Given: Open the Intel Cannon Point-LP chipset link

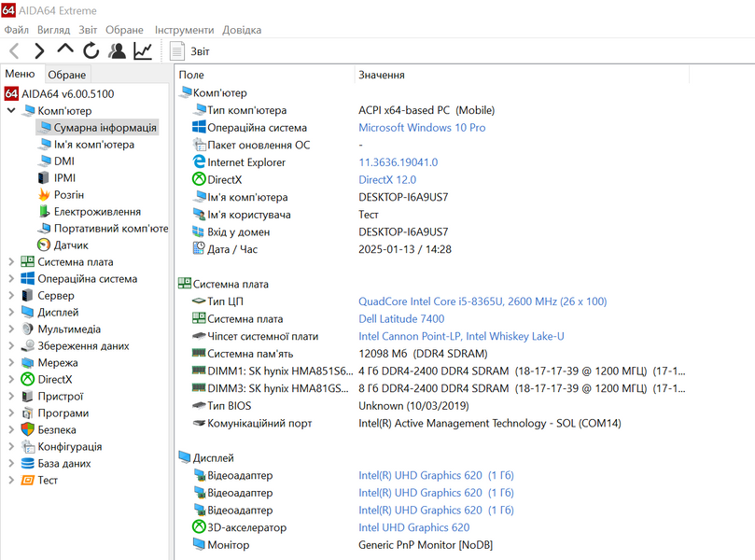Looking at the screenshot, I should pos(461,336).
